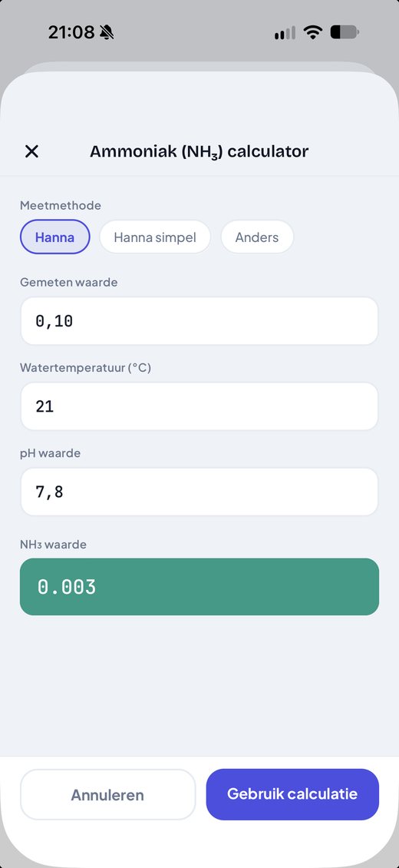Select the Hanna meetmethode option

[54, 237]
